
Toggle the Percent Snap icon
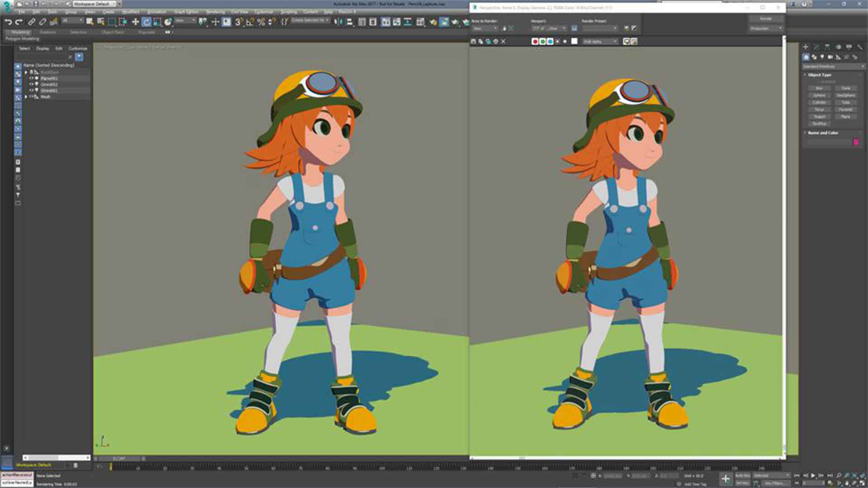261,22
